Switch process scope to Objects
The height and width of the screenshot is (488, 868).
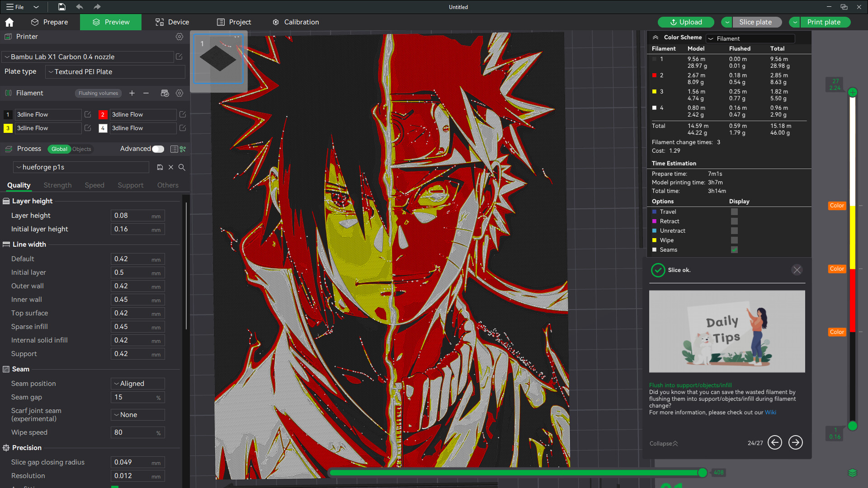[82, 149]
